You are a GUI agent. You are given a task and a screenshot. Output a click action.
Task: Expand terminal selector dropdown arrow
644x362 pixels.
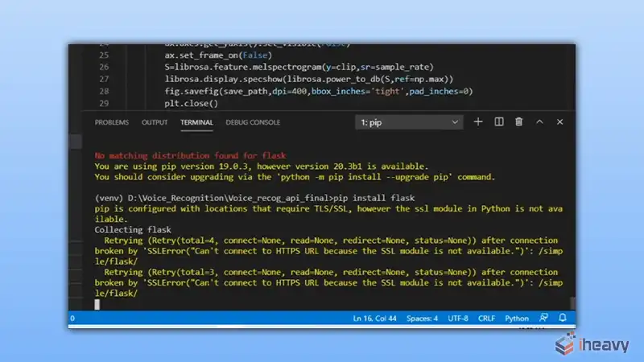[455, 122]
